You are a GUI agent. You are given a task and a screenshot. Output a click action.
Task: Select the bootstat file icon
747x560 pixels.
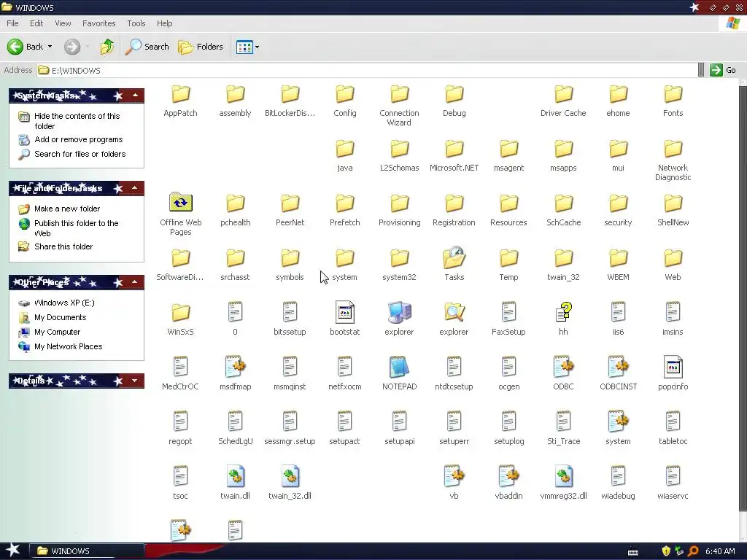[344, 312]
